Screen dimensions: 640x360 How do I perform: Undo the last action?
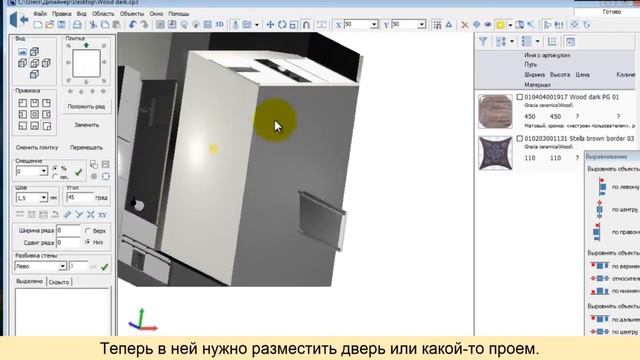(133, 25)
